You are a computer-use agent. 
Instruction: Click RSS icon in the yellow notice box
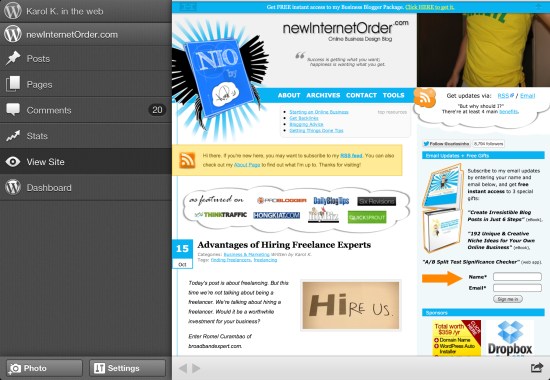(187, 160)
